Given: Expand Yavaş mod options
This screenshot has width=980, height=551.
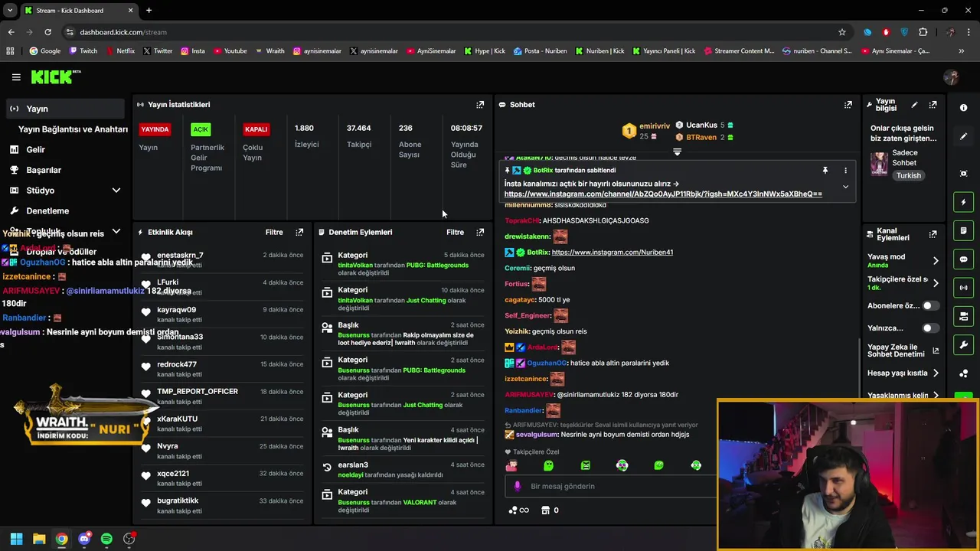Looking at the screenshot, I should [936, 261].
